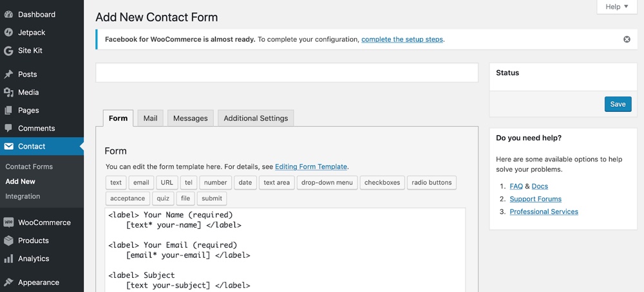The height and width of the screenshot is (292, 644).
Task: Follow the complete the setup steps link
Action: pos(402,39)
